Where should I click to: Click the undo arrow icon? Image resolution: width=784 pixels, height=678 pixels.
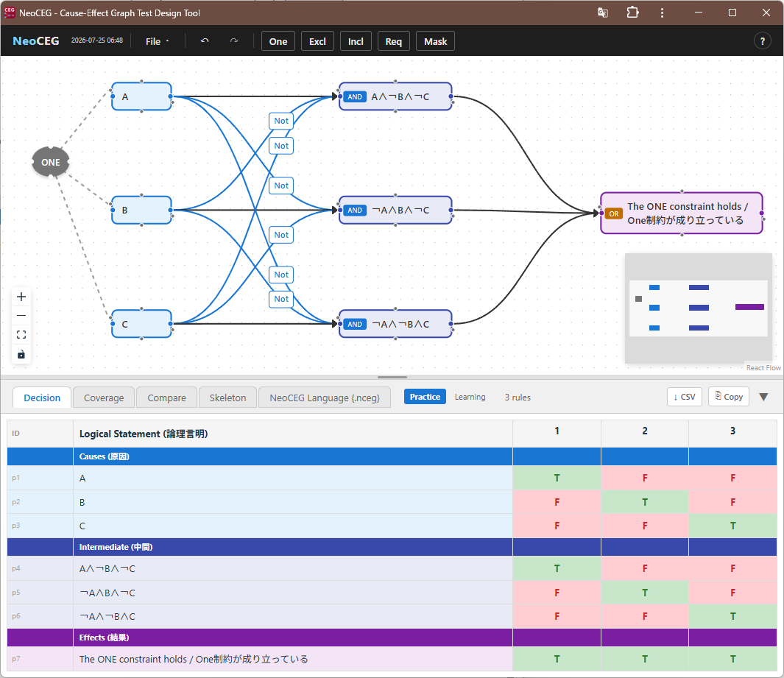(205, 41)
